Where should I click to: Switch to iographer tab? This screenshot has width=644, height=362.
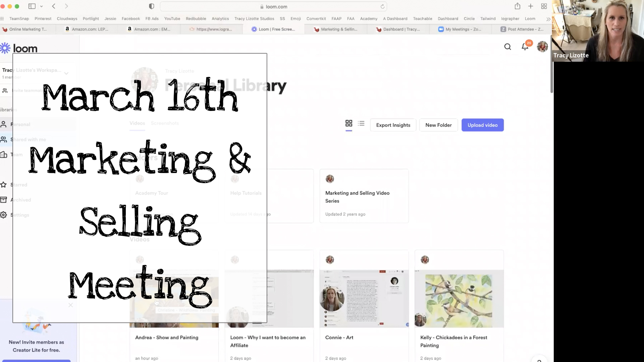click(x=211, y=29)
